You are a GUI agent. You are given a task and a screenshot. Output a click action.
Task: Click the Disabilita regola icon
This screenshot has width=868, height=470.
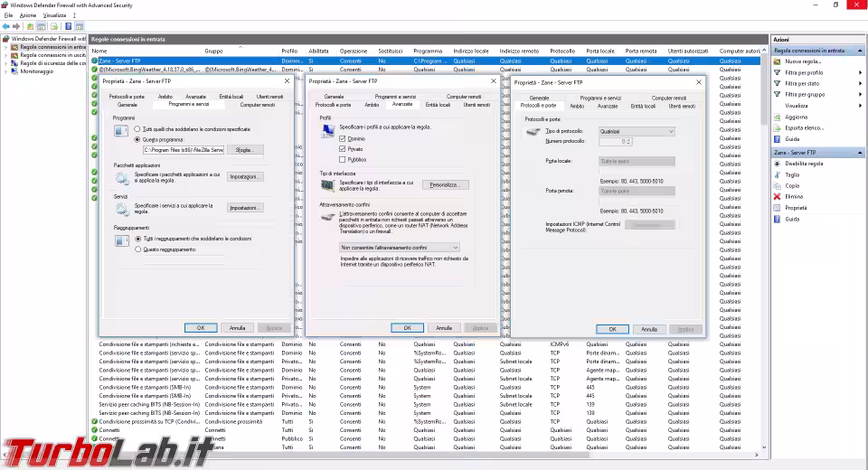[x=778, y=164]
